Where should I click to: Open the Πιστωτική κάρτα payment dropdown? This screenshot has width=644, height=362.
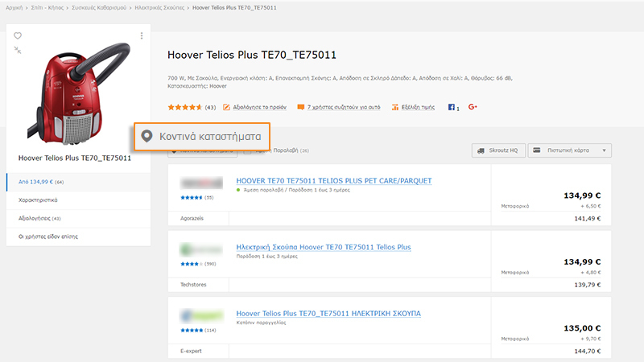tap(570, 150)
